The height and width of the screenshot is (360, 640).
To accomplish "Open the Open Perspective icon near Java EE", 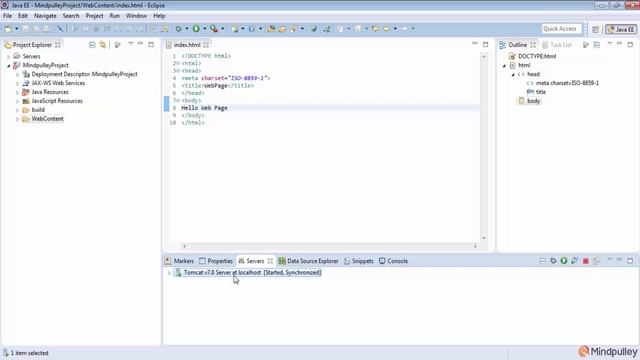I will pos(596,29).
